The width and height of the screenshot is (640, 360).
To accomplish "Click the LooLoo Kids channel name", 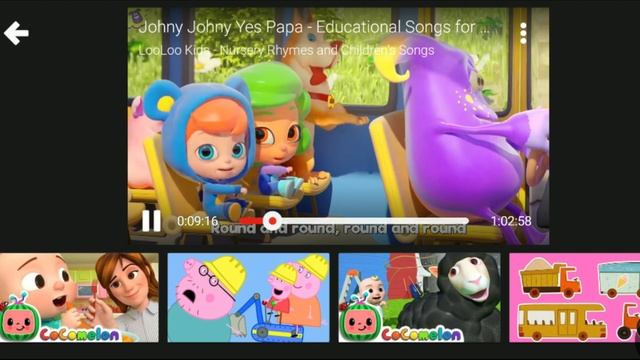I will click(x=286, y=51).
